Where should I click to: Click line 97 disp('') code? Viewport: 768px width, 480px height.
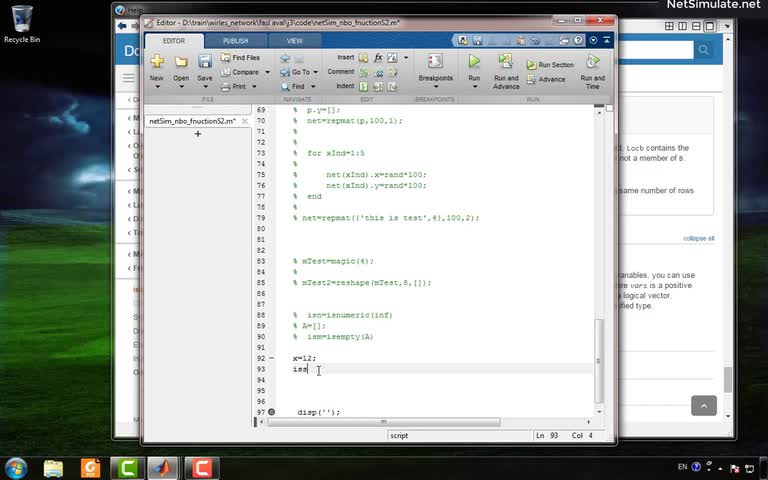[318, 412]
